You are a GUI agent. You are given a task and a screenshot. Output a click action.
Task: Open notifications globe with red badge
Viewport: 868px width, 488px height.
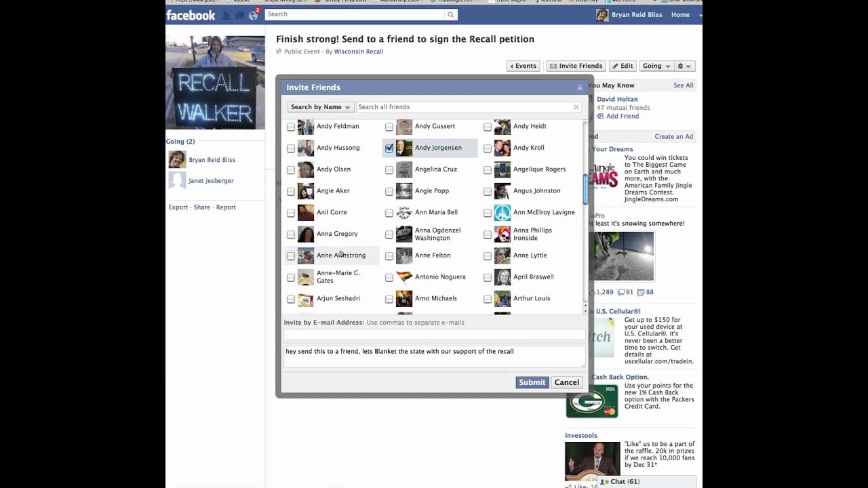click(253, 16)
